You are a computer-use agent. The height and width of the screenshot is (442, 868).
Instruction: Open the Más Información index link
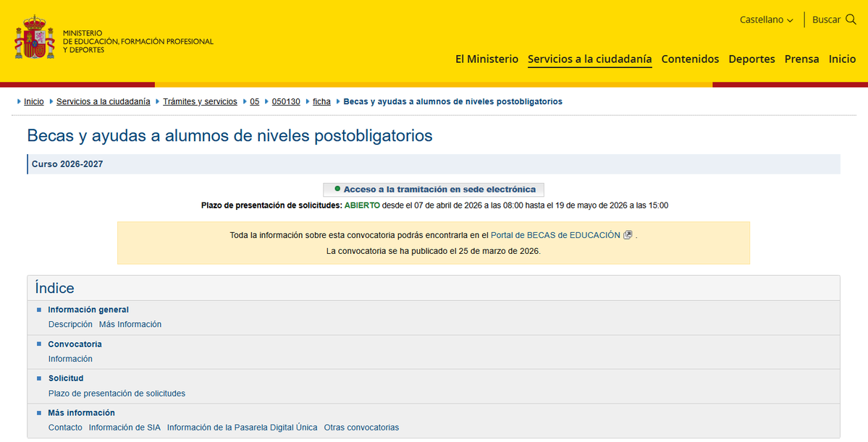[130, 324]
